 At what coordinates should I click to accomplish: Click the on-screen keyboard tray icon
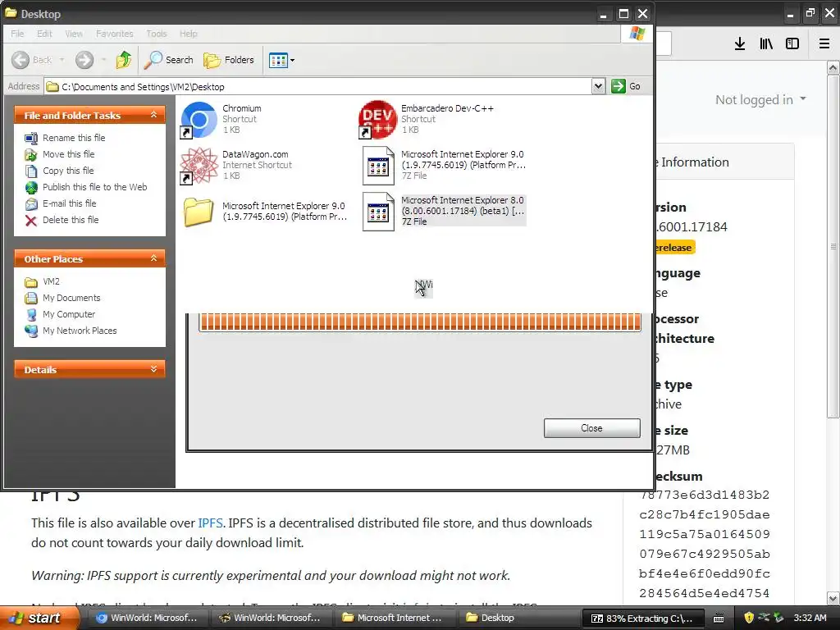(719, 619)
